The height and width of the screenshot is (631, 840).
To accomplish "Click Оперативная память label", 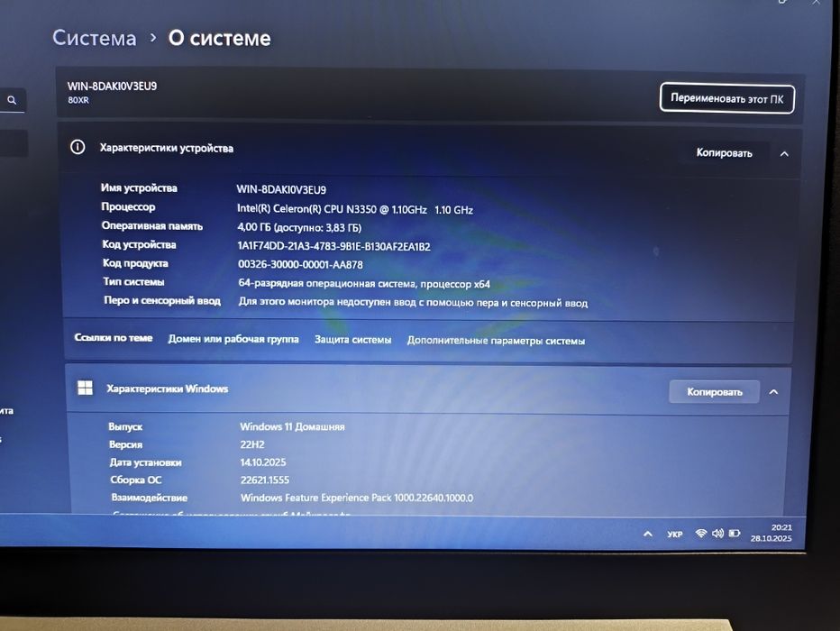I will click(x=152, y=226).
